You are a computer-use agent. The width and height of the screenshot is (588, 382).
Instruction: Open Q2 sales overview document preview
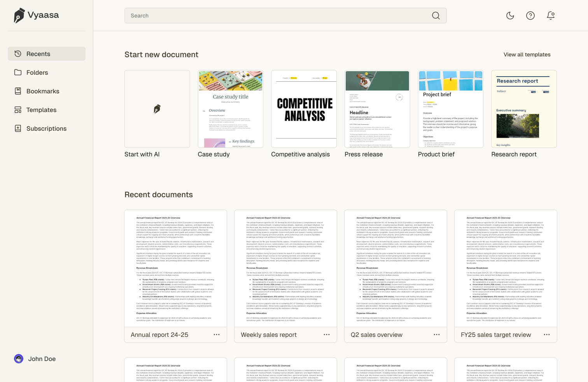tap(395, 268)
